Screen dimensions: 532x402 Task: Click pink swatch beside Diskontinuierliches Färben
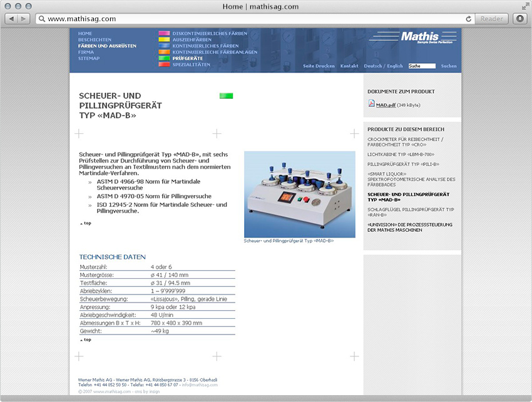(164, 33)
